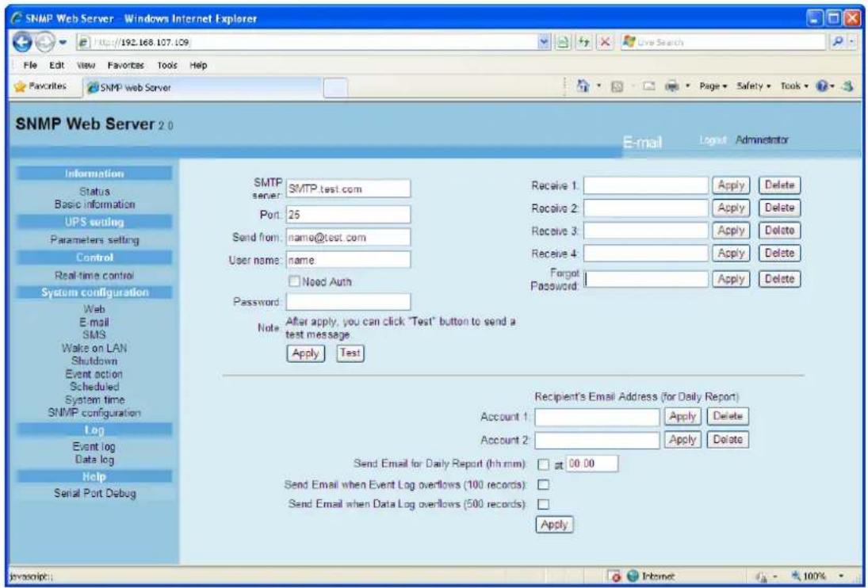
Task: Click the daily report time field
Action: point(593,464)
